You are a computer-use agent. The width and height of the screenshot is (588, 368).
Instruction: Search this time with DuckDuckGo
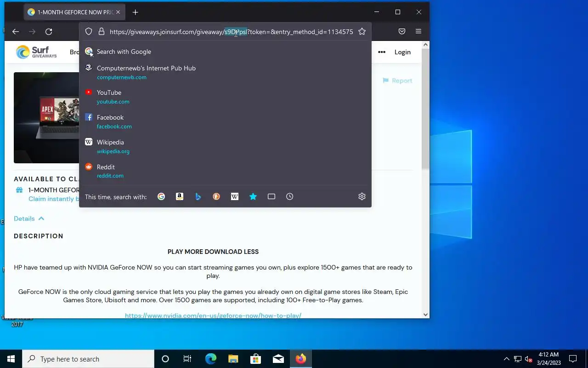pyautogui.click(x=216, y=196)
